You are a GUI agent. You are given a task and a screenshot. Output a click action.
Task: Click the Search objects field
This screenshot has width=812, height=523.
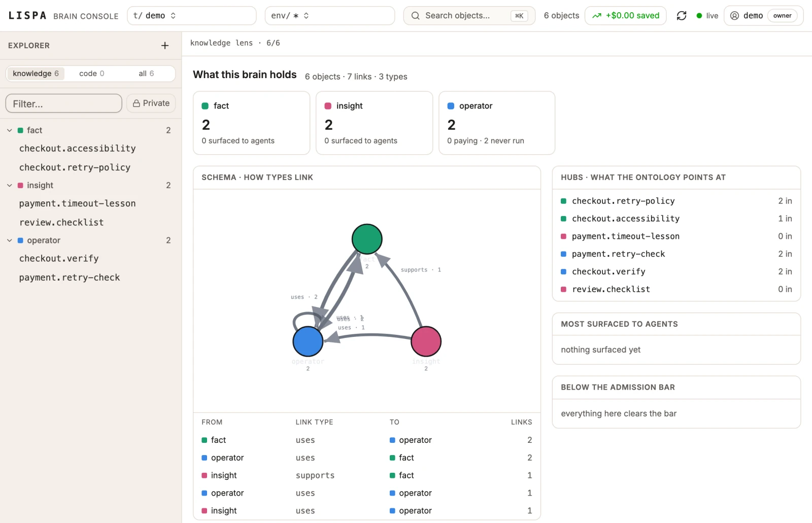tap(469, 16)
